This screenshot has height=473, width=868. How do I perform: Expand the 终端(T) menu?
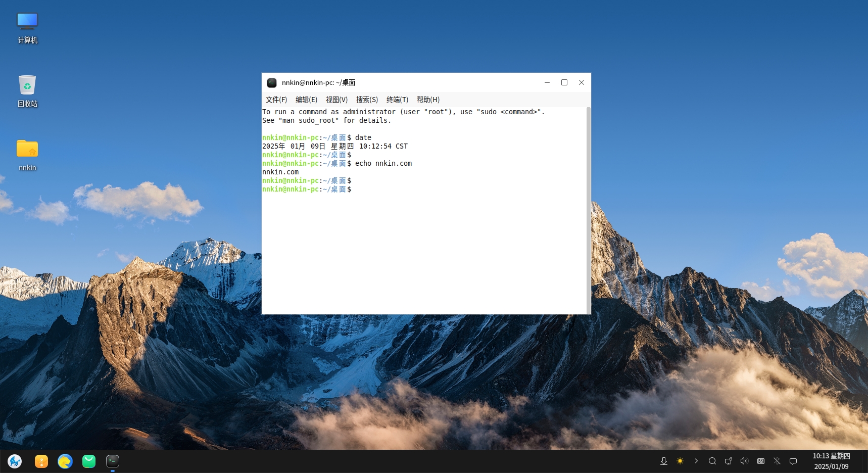pyautogui.click(x=397, y=100)
